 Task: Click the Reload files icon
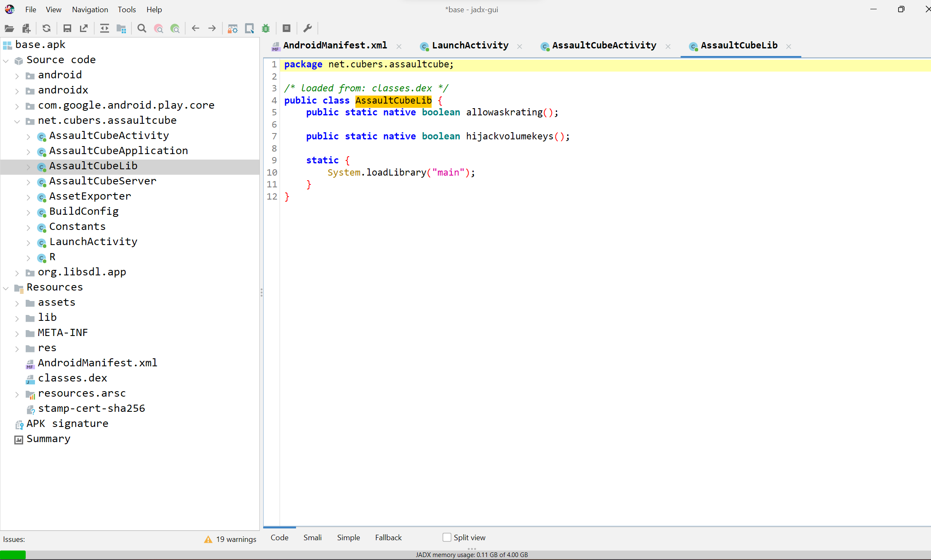click(x=47, y=29)
